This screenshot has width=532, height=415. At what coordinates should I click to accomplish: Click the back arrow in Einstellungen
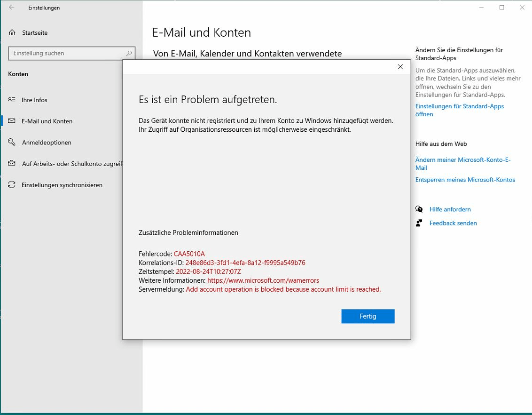pos(12,7)
